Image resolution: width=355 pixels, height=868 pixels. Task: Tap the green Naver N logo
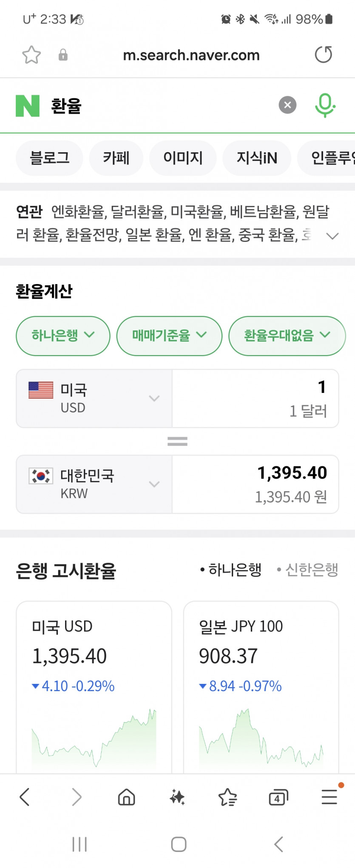click(x=28, y=106)
